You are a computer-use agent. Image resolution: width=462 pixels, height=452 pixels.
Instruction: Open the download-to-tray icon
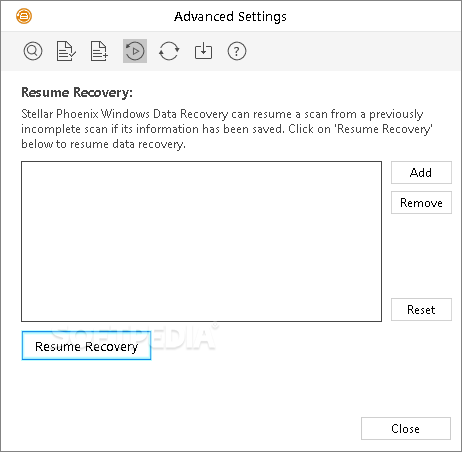203,51
